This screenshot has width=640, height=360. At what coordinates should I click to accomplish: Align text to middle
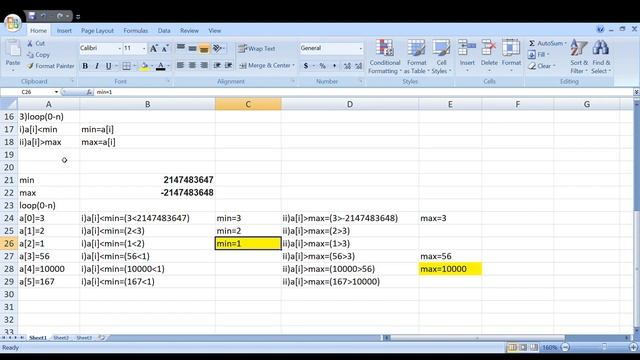pos(192,49)
